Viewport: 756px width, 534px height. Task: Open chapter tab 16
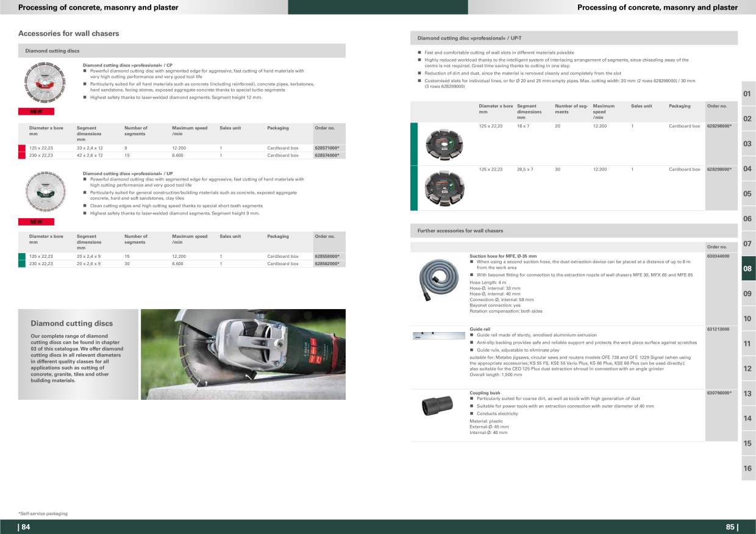click(x=748, y=468)
